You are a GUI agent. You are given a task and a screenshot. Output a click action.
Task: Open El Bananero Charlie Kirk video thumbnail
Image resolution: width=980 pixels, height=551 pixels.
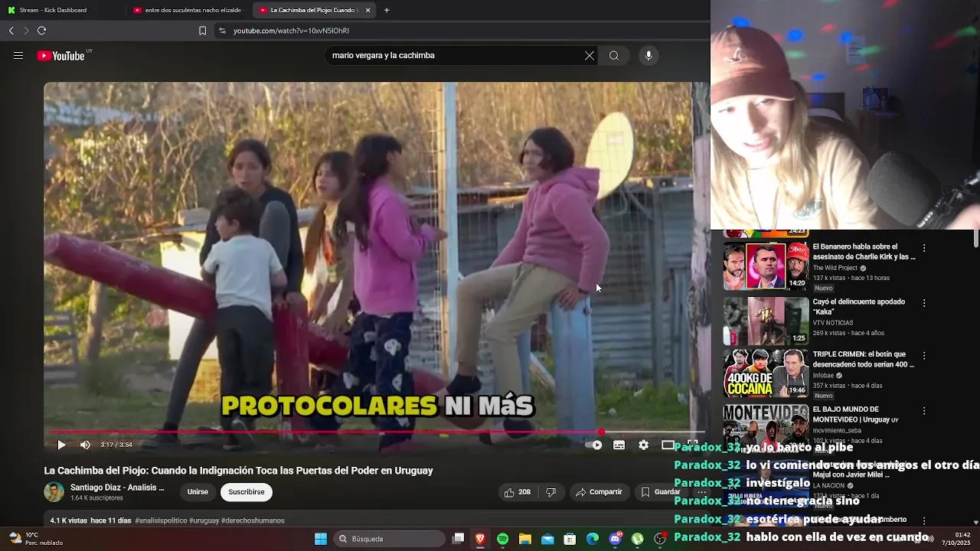tap(766, 266)
